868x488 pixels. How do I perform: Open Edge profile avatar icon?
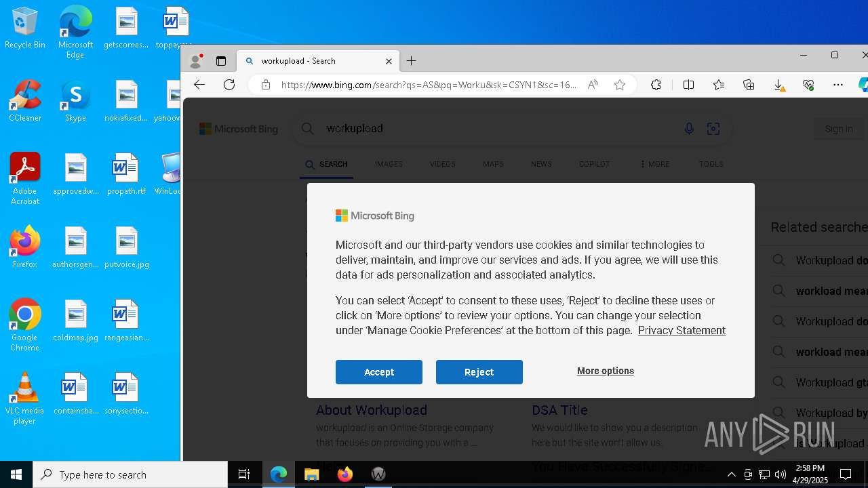(x=196, y=61)
